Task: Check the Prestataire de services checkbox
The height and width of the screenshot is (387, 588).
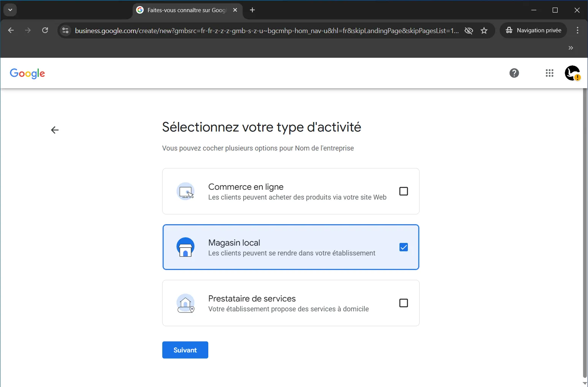Action: pyautogui.click(x=403, y=303)
